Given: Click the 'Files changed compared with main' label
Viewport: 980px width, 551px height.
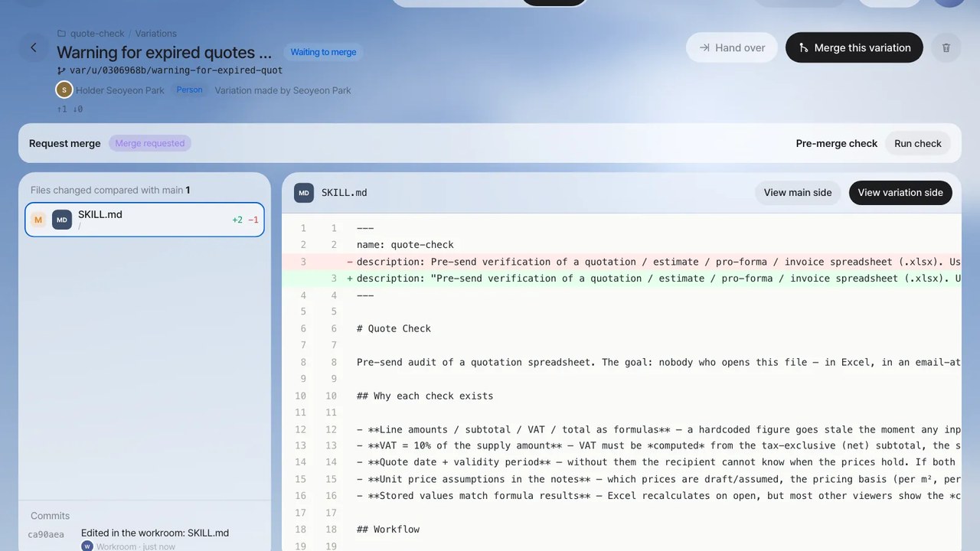Looking at the screenshot, I should tap(106, 190).
